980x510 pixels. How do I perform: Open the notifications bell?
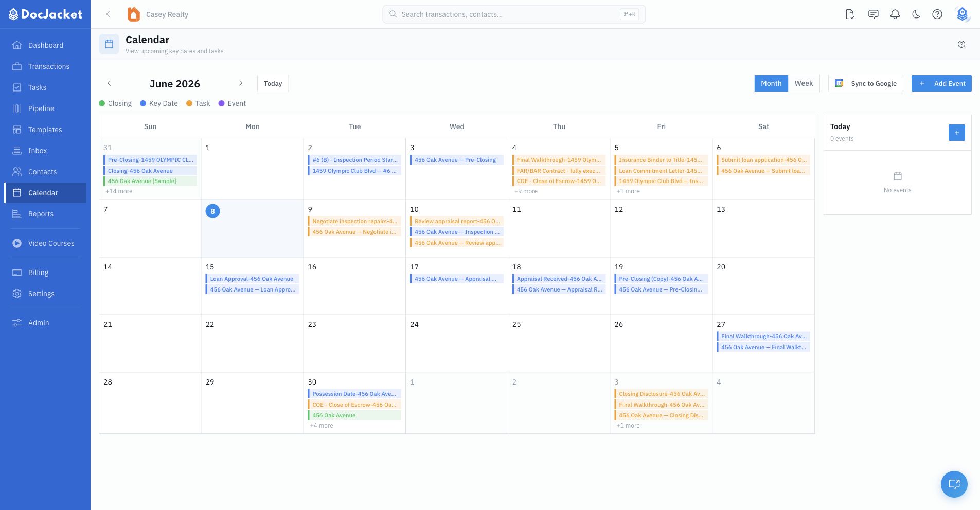pyautogui.click(x=895, y=14)
